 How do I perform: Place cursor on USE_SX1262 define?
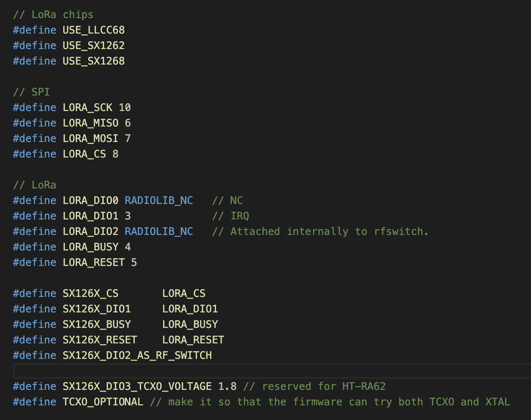point(93,46)
